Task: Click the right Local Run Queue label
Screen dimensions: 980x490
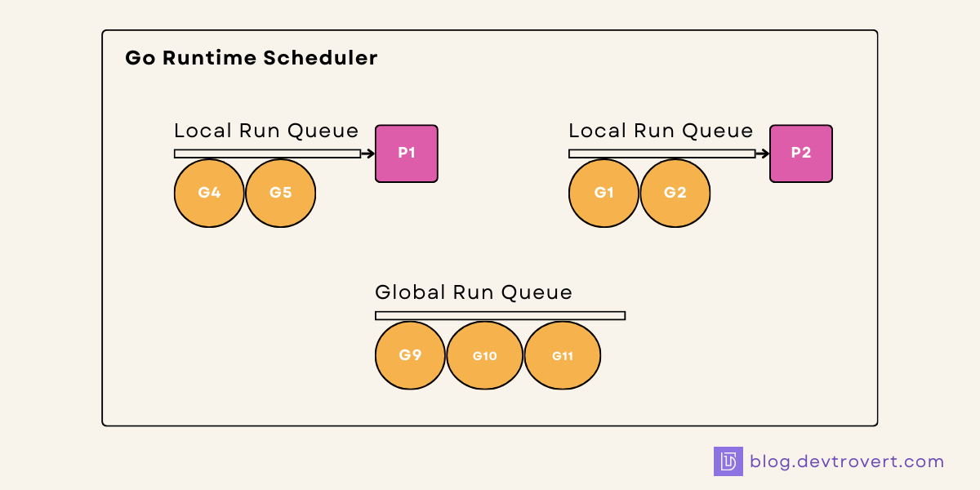Action: pos(660,131)
